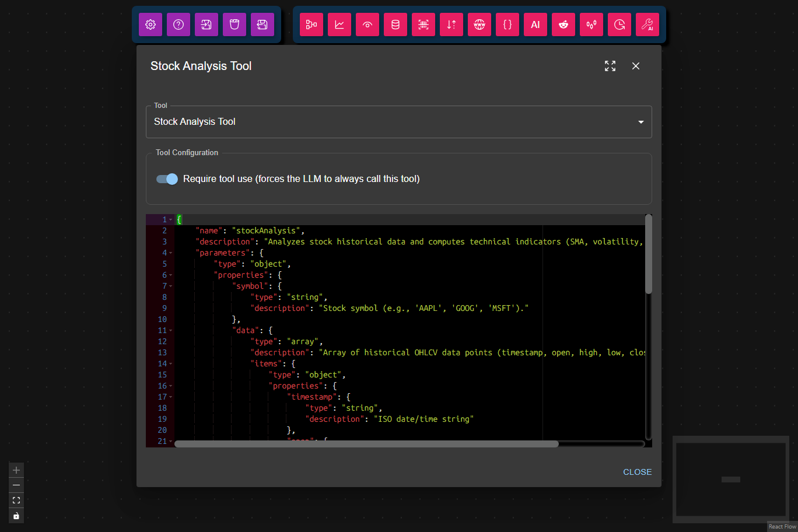798x532 pixels.
Task: Open the barcode scanner node tool
Action: [423, 24]
